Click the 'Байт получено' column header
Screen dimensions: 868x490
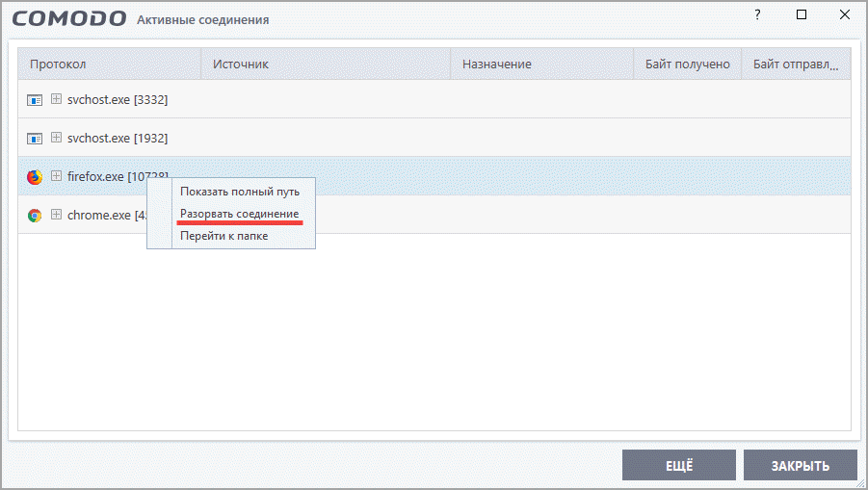[688, 64]
